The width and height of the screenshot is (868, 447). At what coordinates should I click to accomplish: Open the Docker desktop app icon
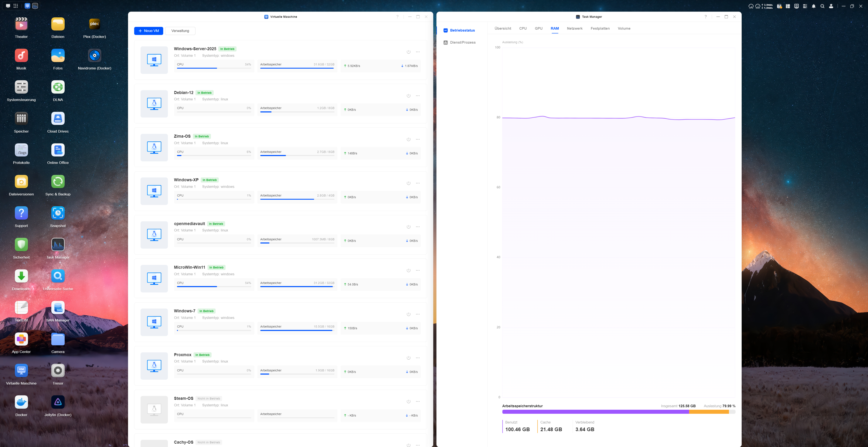click(21, 402)
